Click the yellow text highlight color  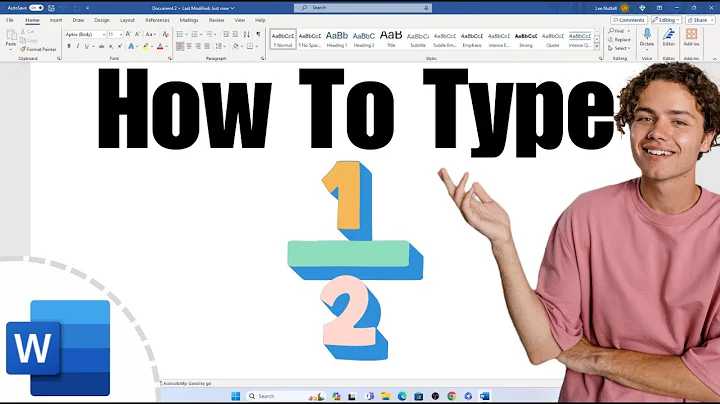point(146,46)
